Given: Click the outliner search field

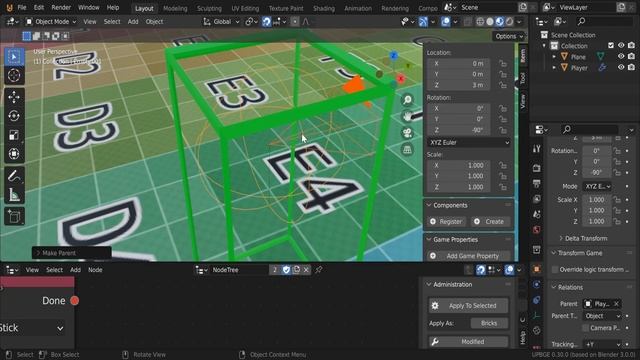Looking at the screenshot, I should point(604,21).
